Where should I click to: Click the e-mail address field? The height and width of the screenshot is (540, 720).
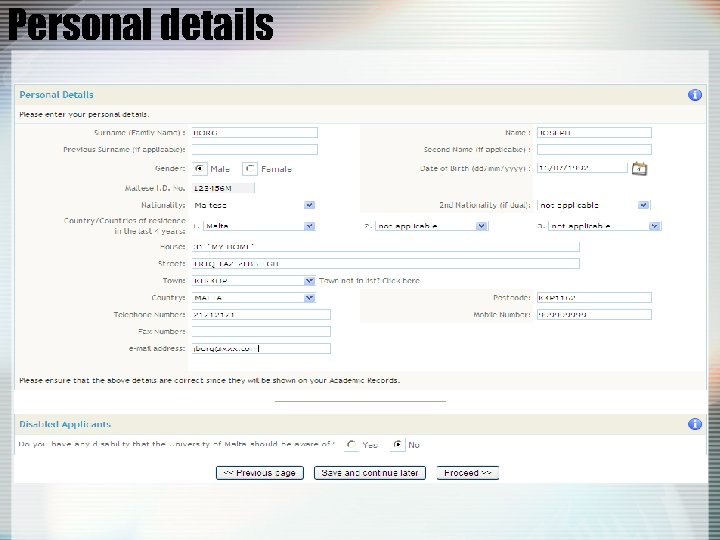click(x=261, y=349)
